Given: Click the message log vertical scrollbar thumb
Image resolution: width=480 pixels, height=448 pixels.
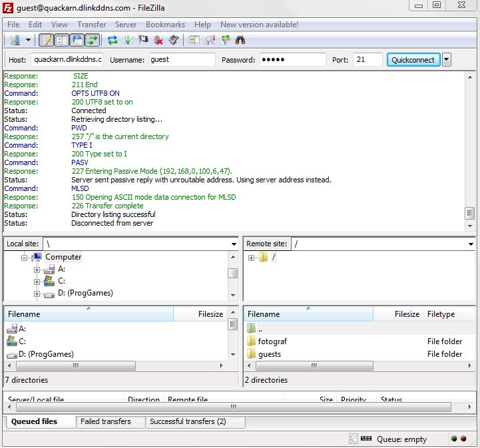Looking at the screenshot, I should [469, 213].
